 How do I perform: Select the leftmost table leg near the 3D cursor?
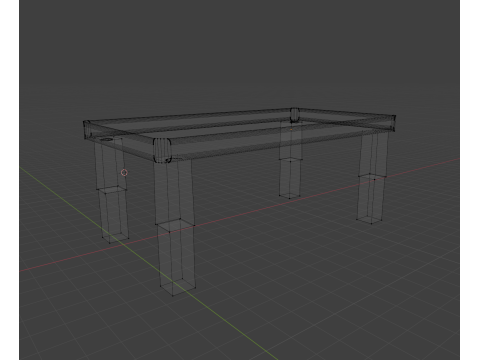pos(111,190)
